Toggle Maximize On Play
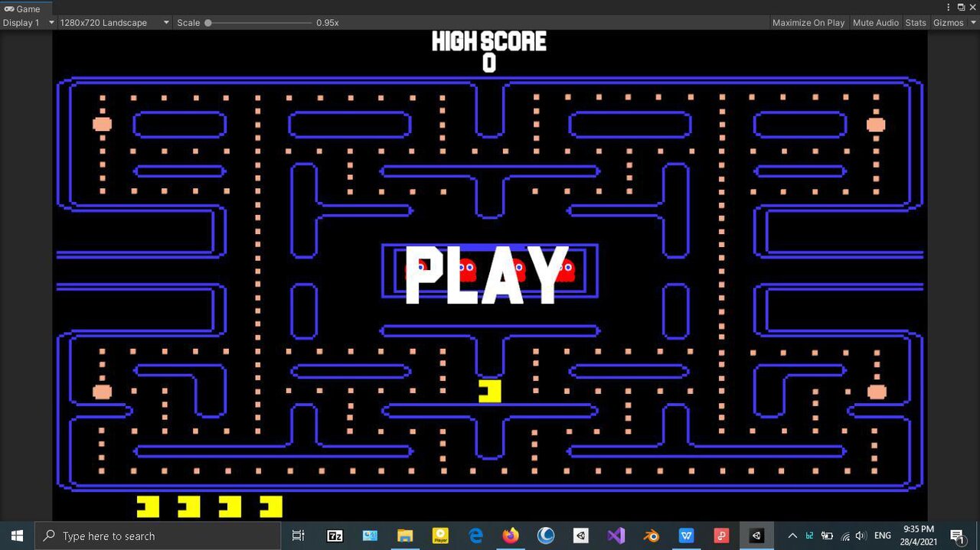This screenshot has width=980, height=550. click(x=808, y=23)
